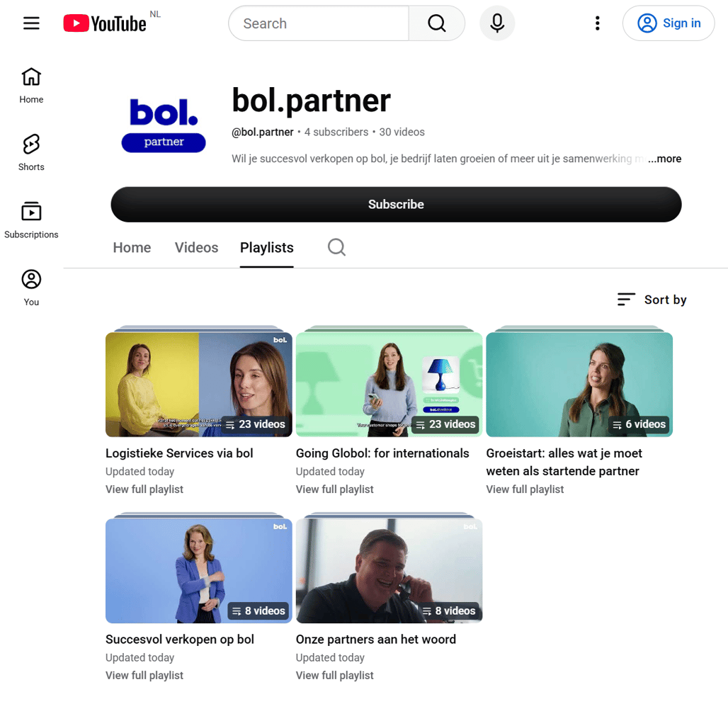Screen dimensions: 728x704
Task: Click the @bol.partner handle text
Action: pos(263,132)
